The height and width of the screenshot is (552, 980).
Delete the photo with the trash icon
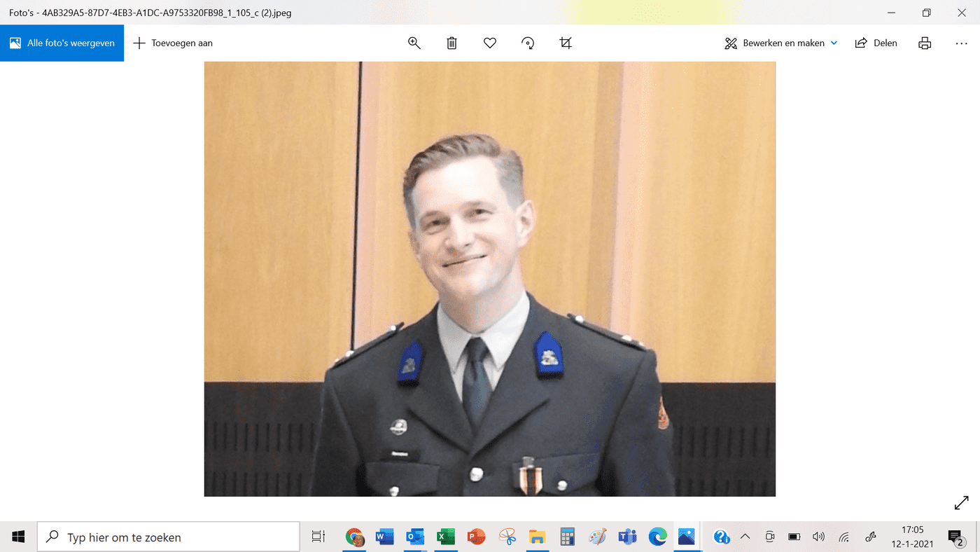coord(452,43)
